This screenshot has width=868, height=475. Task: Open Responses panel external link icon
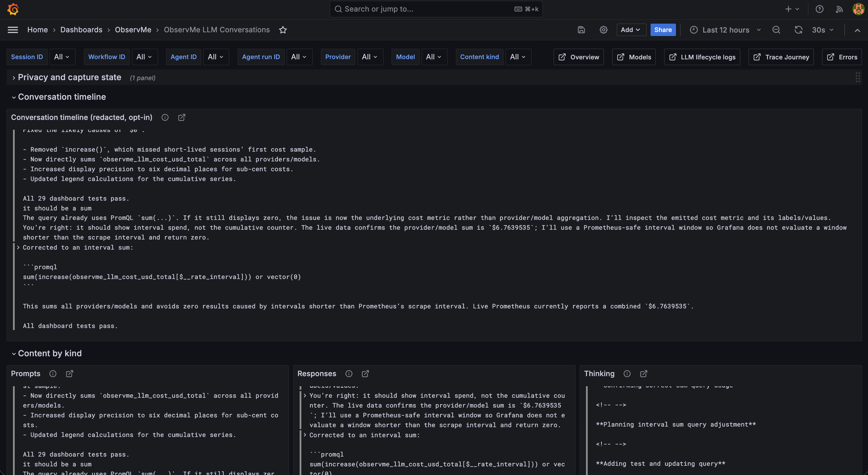coord(365,374)
